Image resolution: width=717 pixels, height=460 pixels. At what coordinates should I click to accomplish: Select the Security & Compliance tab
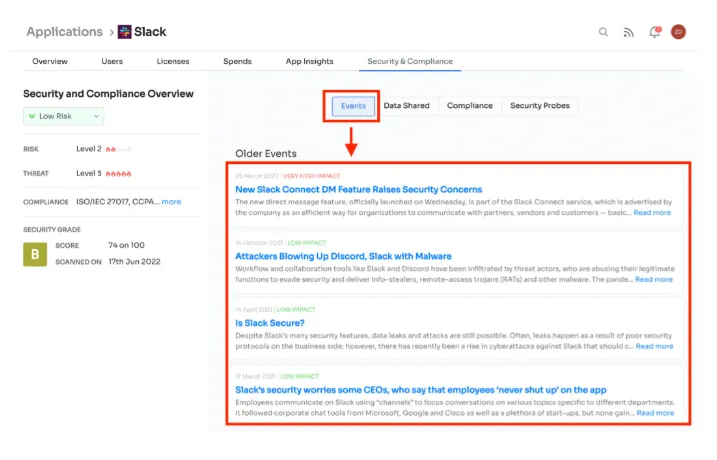click(x=410, y=61)
